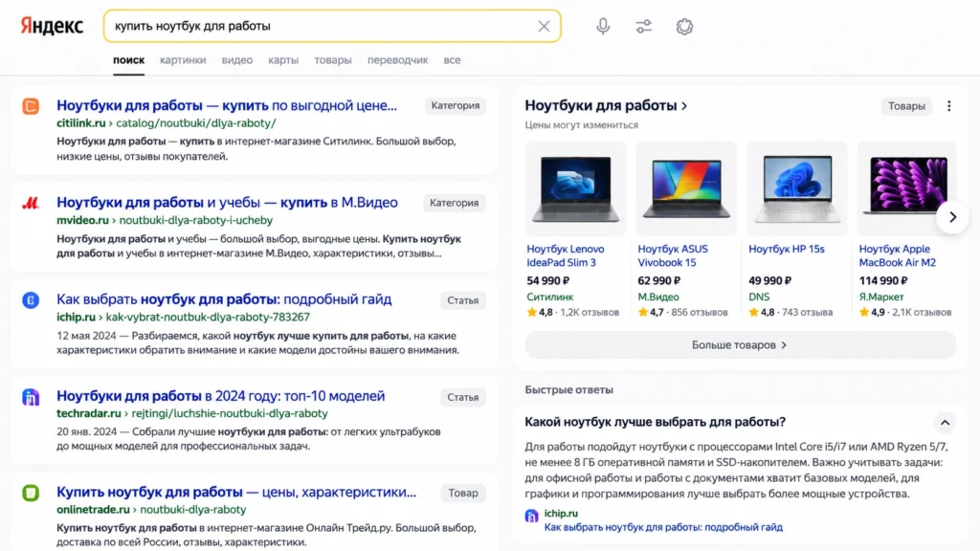Switch to the карты tab
The height and width of the screenshot is (551, 980).
point(283,60)
